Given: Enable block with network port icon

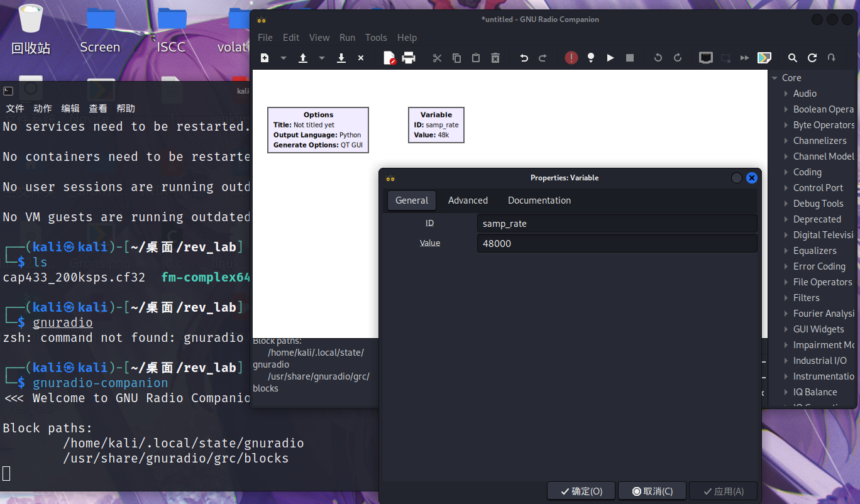Looking at the screenshot, I should 706,58.
